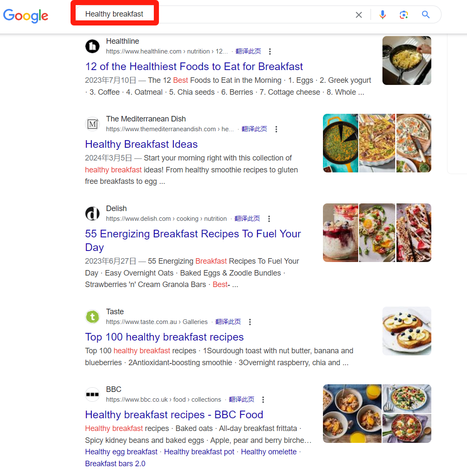
Task: Follow the 'Healthy egg breakfast' sublink
Action: (x=121, y=452)
